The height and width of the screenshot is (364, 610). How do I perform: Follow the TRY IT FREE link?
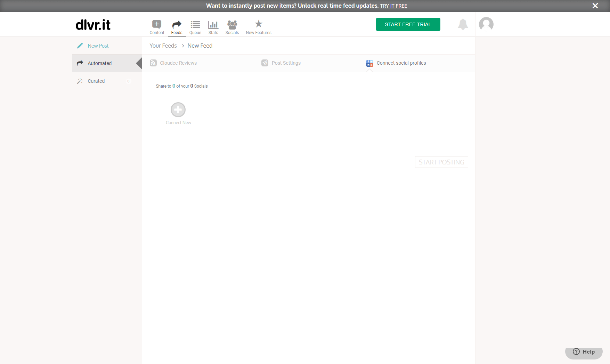tap(393, 6)
